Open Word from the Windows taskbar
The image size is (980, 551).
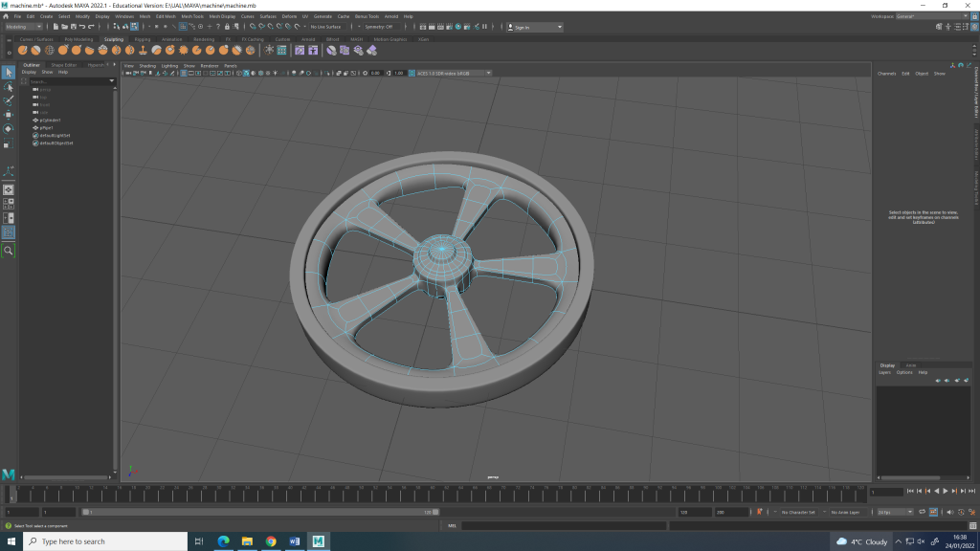tap(295, 541)
